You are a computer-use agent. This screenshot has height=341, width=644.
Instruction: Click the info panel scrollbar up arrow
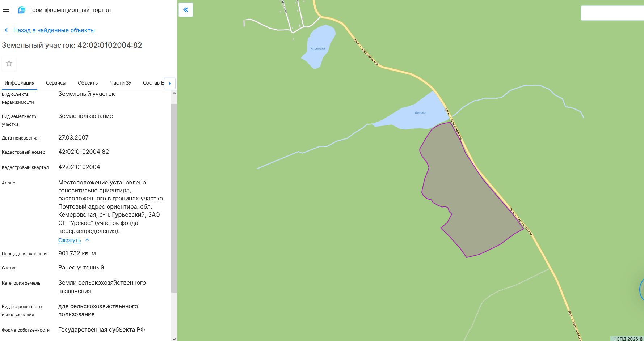pyautogui.click(x=174, y=93)
